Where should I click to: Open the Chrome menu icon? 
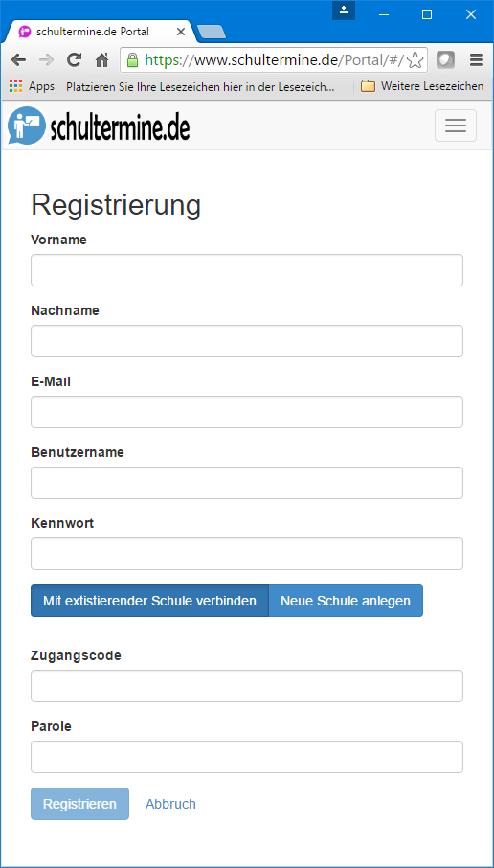476,59
